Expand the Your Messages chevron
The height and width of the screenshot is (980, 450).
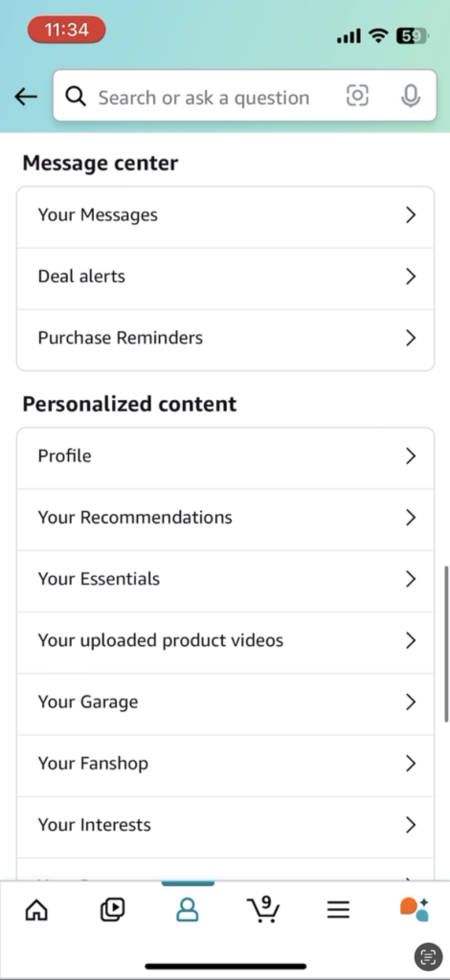point(411,215)
